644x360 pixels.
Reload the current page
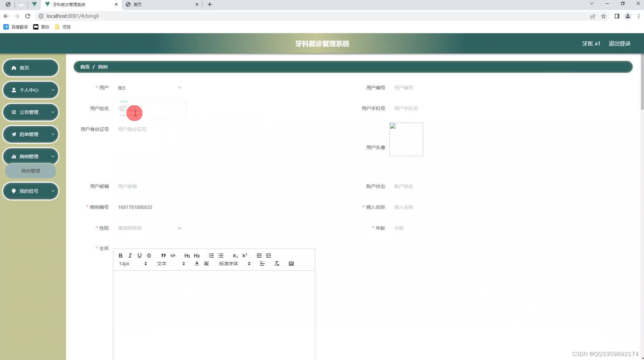pyautogui.click(x=28, y=16)
